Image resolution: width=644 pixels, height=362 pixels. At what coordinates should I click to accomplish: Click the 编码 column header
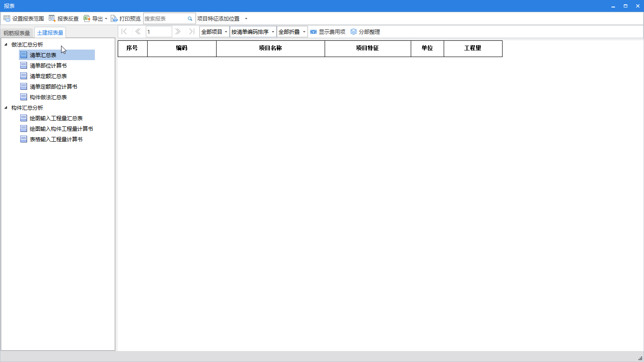182,48
